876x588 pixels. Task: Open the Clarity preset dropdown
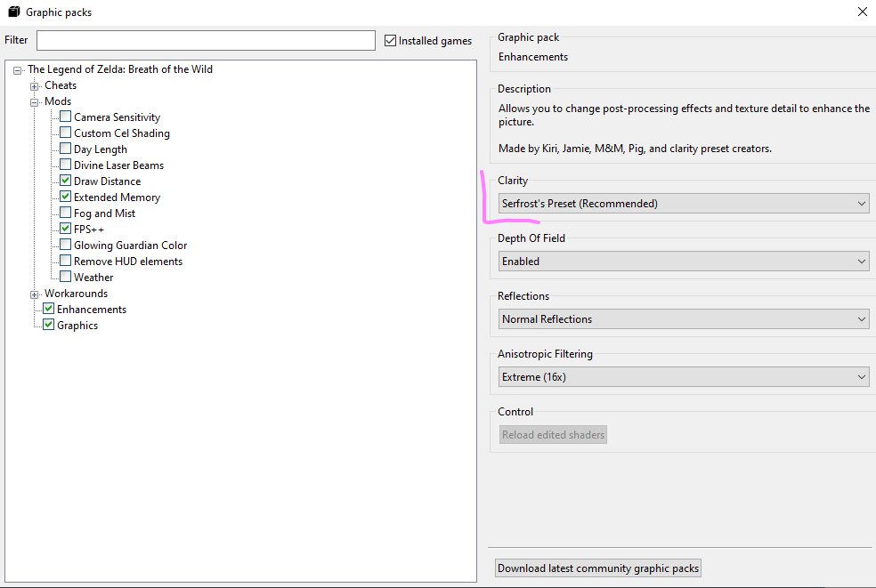(x=683, y=203)
